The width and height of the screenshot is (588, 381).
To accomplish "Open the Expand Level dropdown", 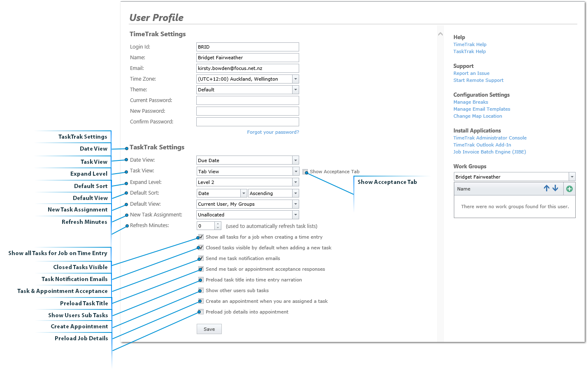I will (295, 182).
